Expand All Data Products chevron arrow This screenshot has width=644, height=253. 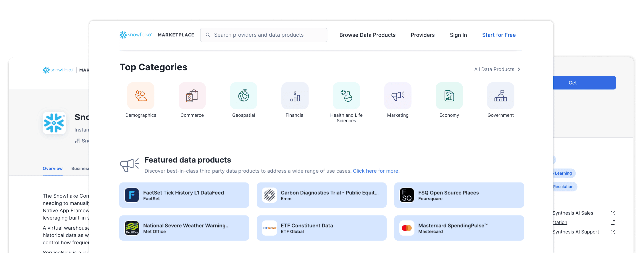pyautogui.click(x=519, y=69)
